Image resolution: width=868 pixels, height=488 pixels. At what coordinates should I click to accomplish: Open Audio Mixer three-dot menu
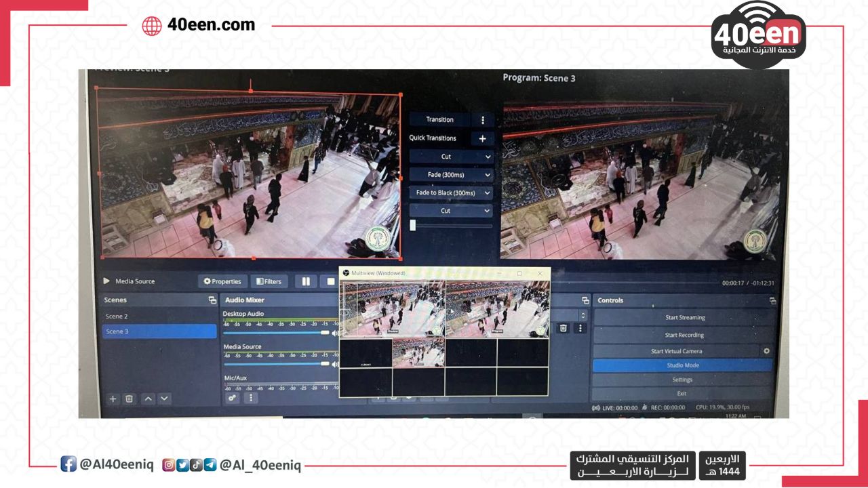coord(250,398)
